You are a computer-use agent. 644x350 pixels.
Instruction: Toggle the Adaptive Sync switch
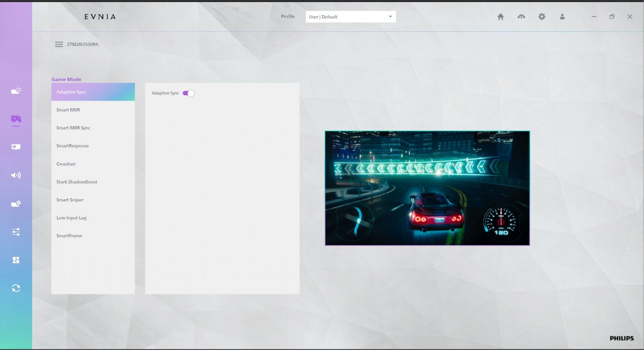tap(189, 93)
